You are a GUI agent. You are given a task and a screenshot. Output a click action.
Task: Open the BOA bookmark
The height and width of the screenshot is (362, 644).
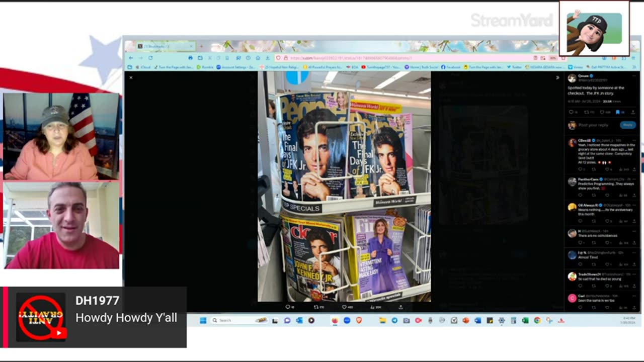(353, 67)
